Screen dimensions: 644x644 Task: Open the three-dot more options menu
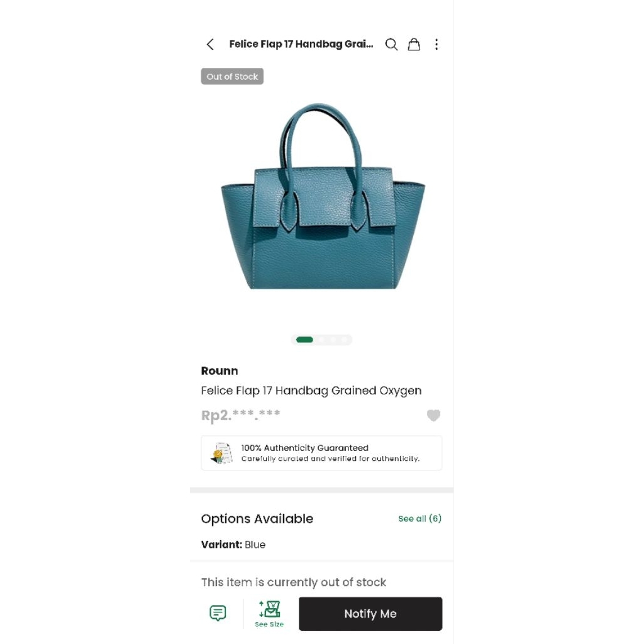point(436,44)
